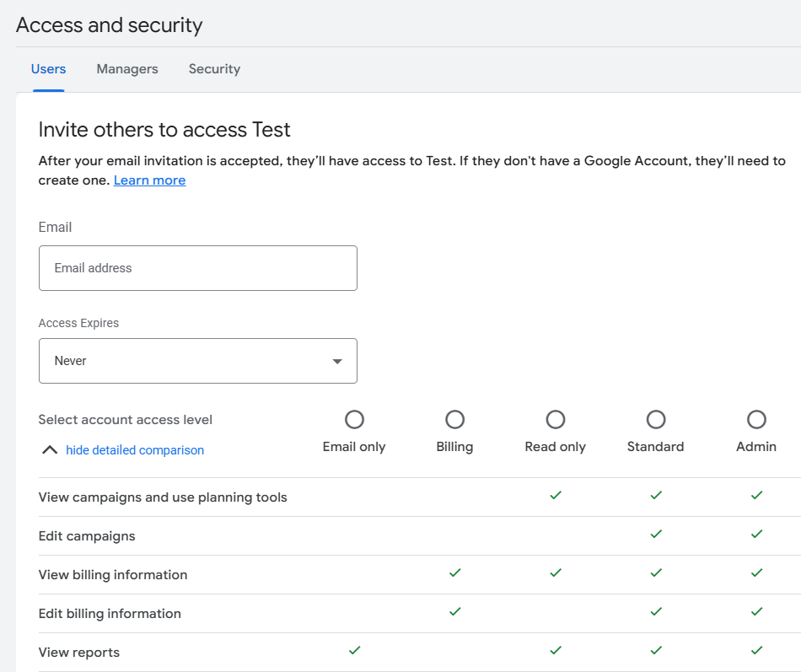Viewport: 801px width, 672px height.
Task: Select the Email only access radio button
Action: tap(354, 419)
